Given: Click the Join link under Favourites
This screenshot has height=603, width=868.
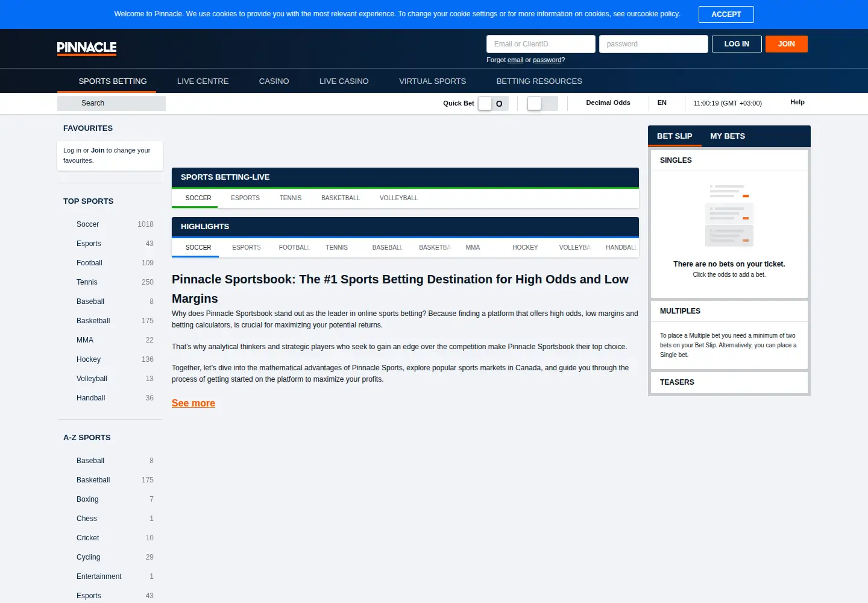Looking at the screenshot, I should click(98, 151).
